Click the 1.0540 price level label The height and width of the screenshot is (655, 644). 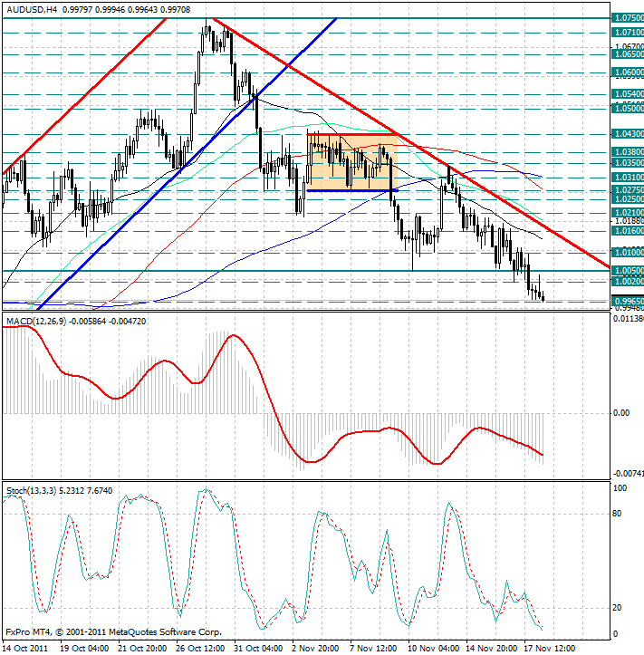tap(628, 94)
